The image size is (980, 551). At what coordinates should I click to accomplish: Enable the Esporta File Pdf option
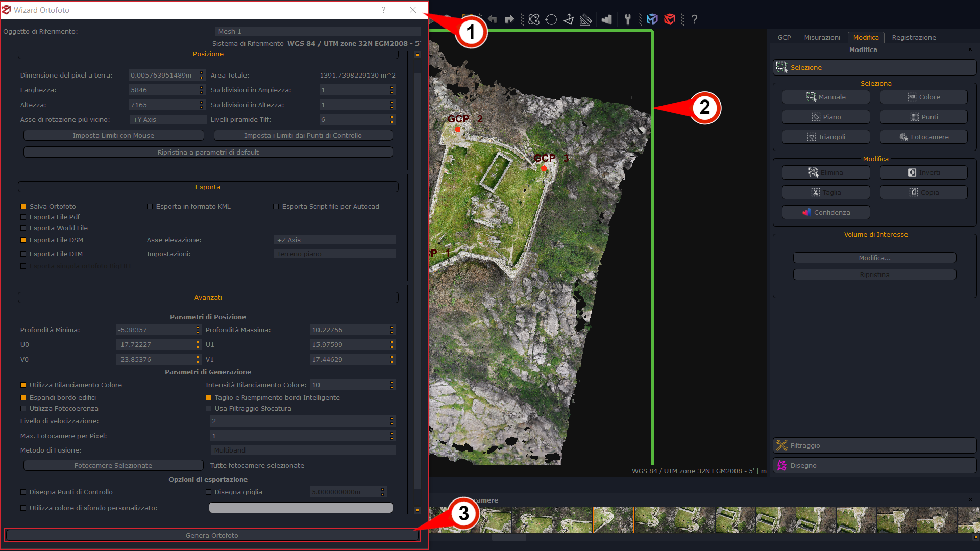(23, 217)
